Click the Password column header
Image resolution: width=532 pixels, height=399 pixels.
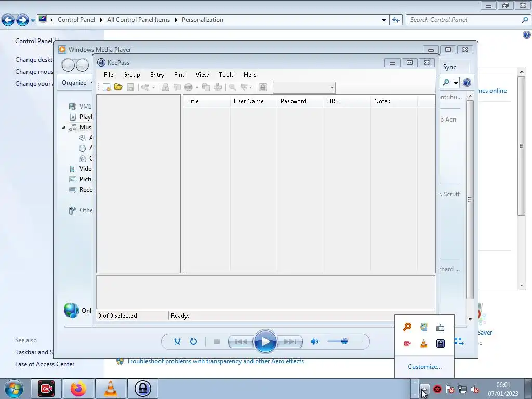pos(300,101)
